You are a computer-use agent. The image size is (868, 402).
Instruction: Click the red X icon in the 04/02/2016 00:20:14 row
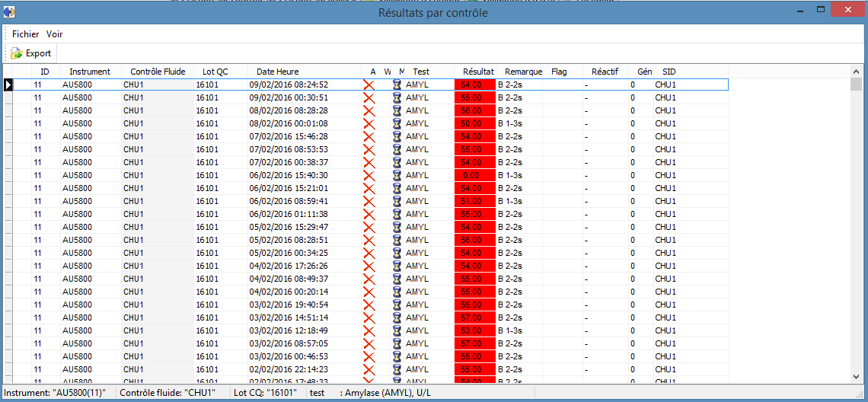tap(369, 292)
